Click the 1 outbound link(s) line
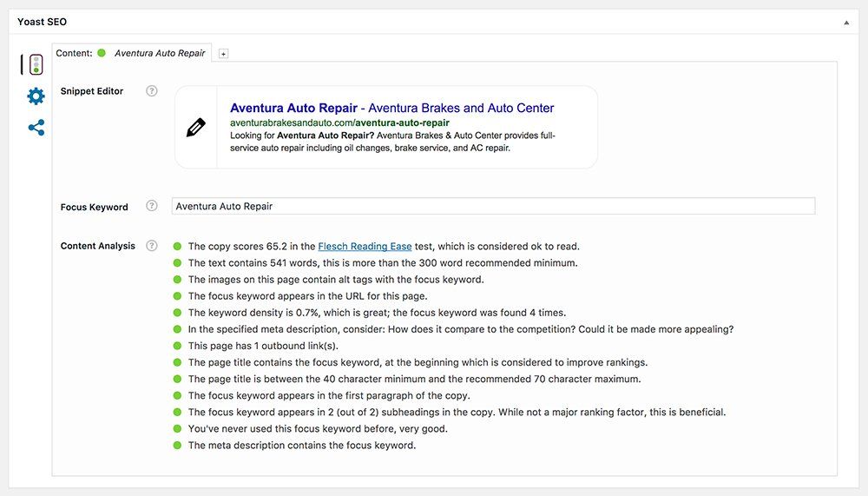Viewport: 868px width, 496px height. pos(263,346)
